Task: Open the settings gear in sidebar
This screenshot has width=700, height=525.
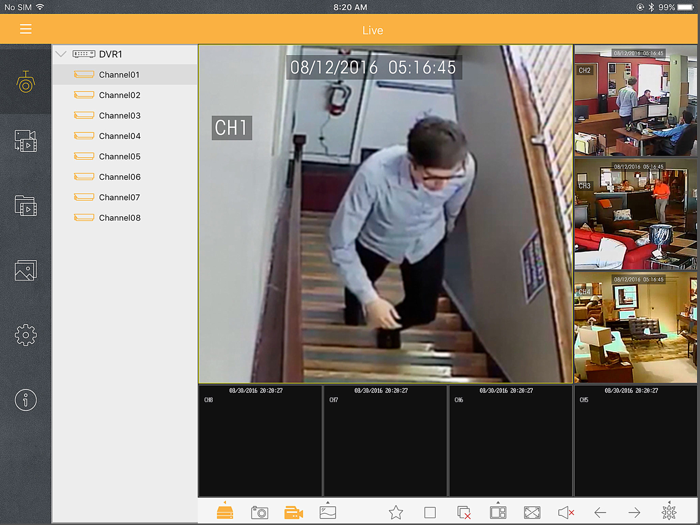Action: click(25, 335)
